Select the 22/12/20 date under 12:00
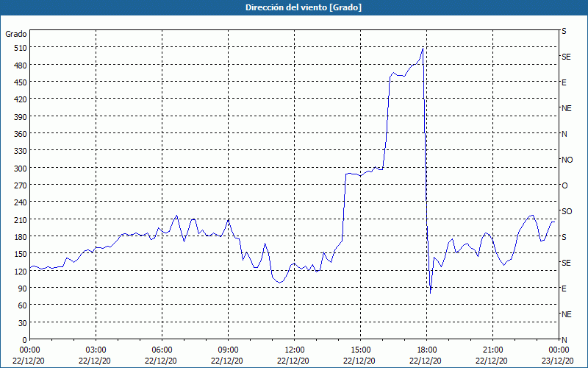The image size is (588, 368). [x=293, y=361]
